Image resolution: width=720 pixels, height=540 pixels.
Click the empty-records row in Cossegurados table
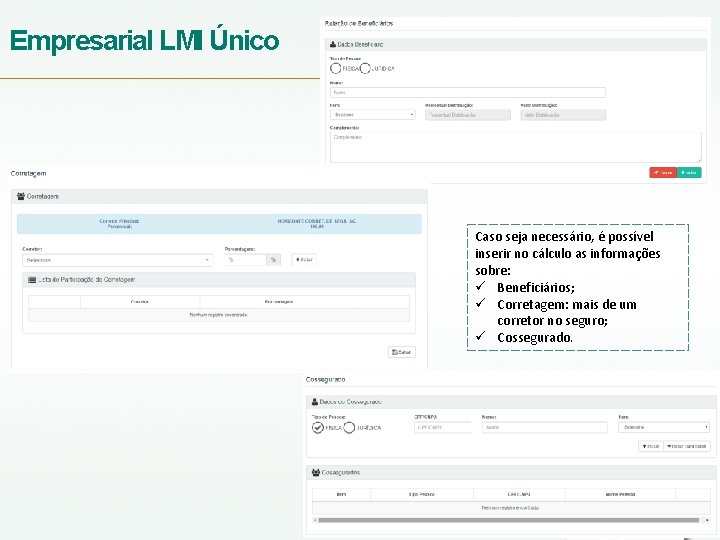click(511, 508)
